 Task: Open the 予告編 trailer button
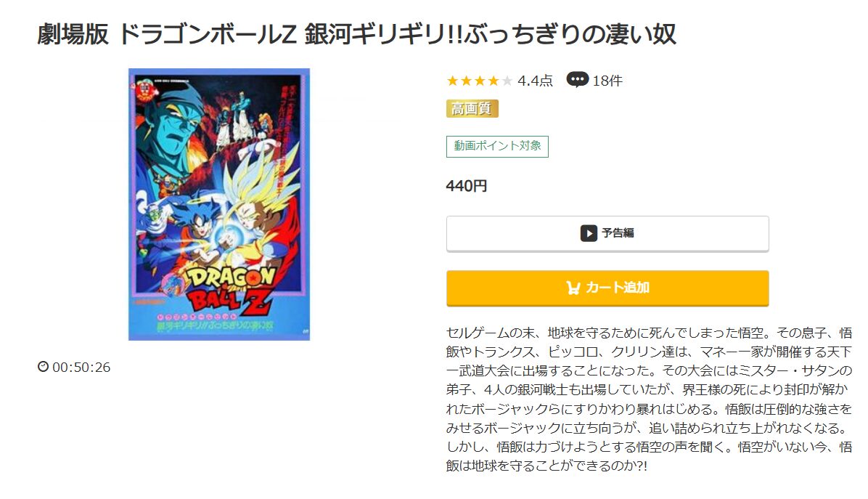click(607, 233)
